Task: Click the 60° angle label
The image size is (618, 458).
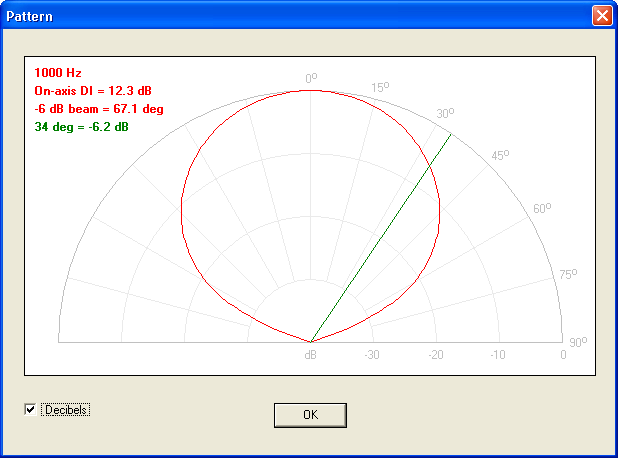Action: pyautogui.click(x=542, y=208)
